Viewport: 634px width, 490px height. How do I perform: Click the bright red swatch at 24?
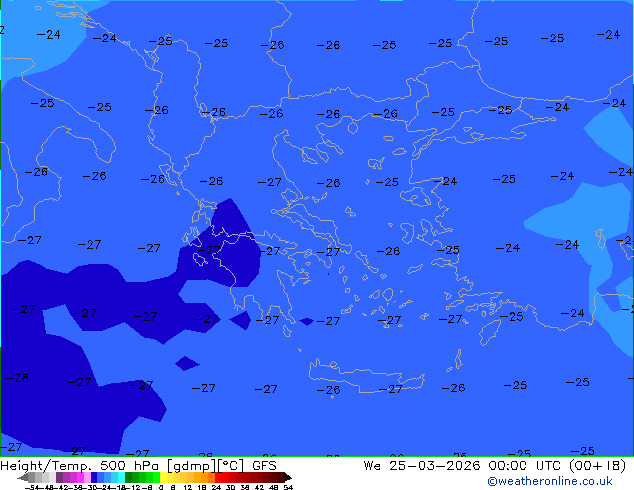(218, 477)
